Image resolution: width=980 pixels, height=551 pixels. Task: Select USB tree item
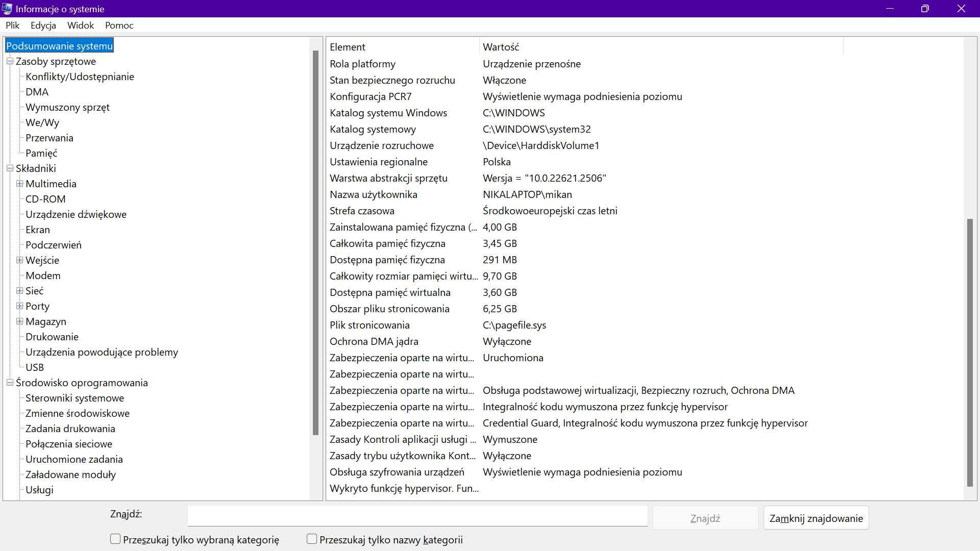point(35,367)
